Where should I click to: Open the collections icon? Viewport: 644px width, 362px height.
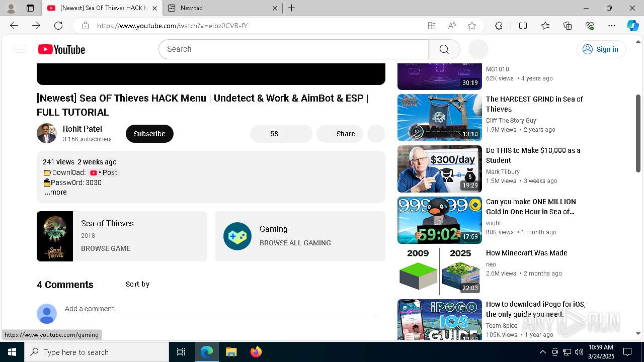pos(568,26)
